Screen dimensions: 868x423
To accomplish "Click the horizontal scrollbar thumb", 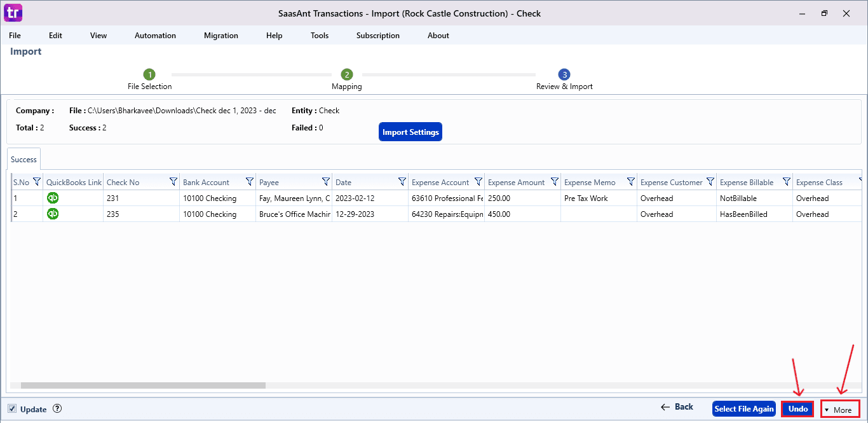I will coord(143,385).
